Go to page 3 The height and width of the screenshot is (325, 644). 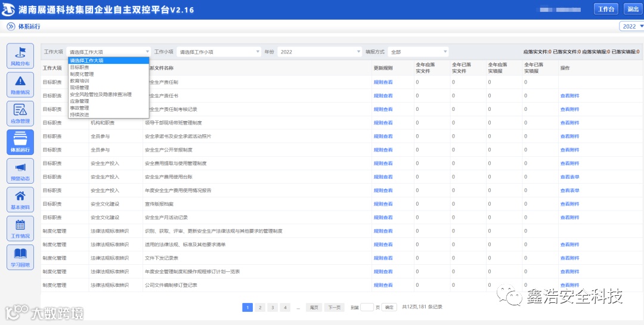273,307
